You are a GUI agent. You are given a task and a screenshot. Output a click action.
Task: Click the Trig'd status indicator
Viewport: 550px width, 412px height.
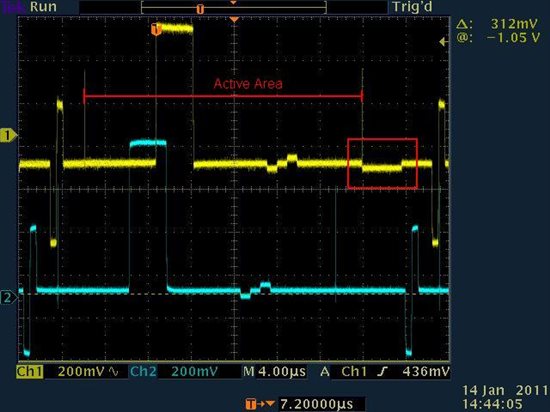412,7
